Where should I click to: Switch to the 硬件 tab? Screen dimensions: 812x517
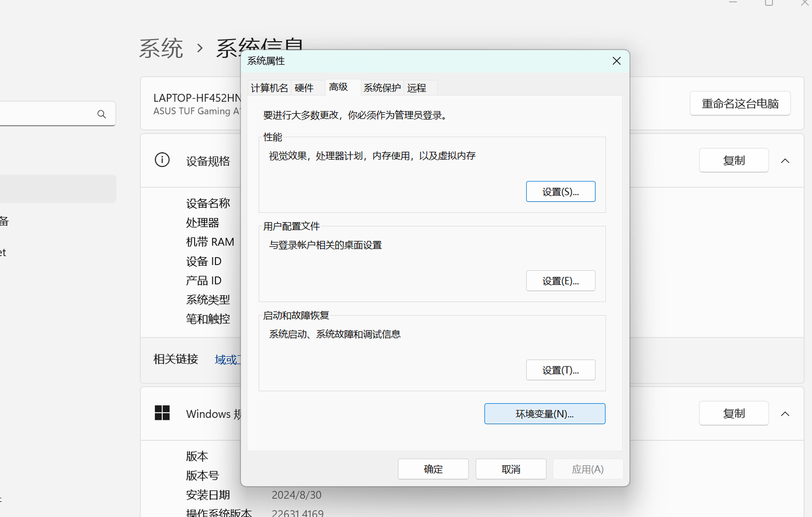pos(304,87)
